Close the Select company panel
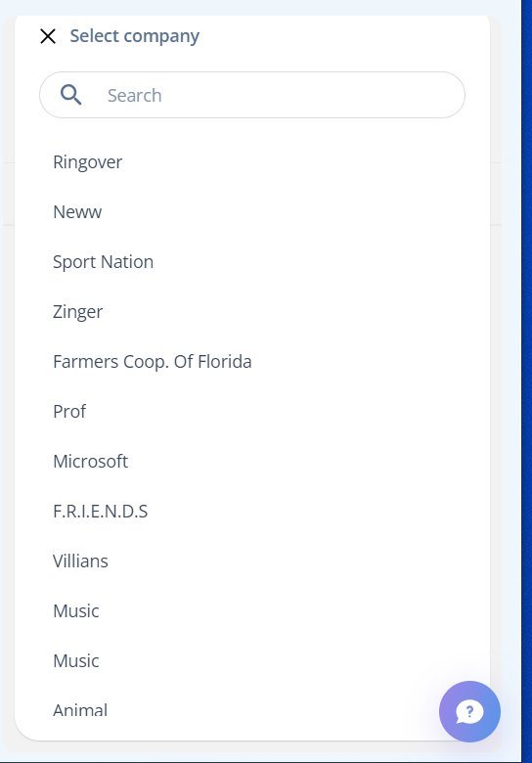The image size is (532, 763). click(48, 36)
